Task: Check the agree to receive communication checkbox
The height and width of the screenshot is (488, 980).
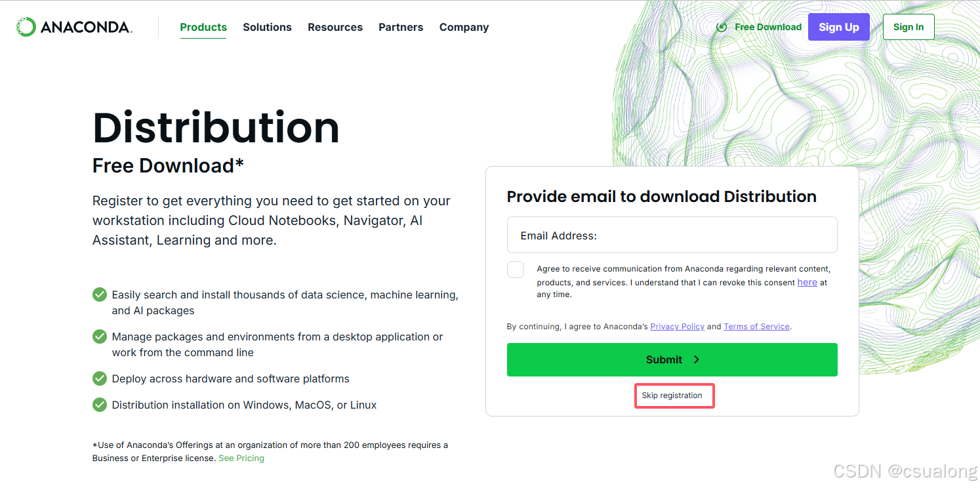Action: [516, 270]
